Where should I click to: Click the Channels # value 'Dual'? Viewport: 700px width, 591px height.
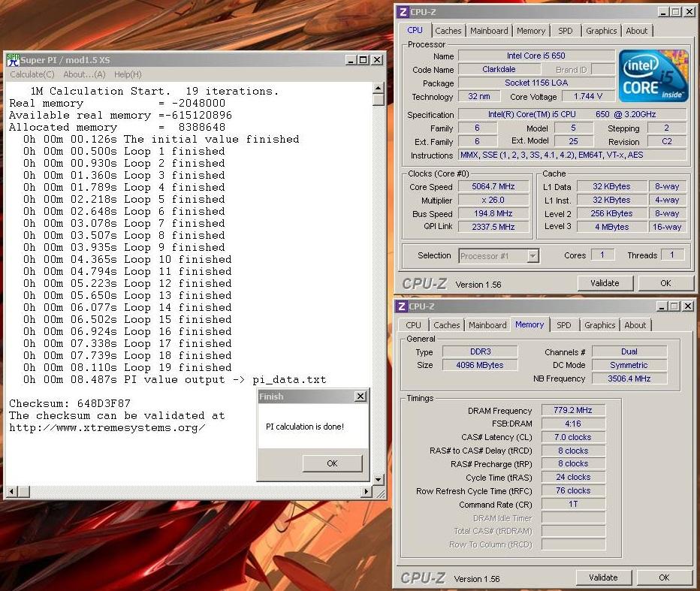click(x=629, y=351)
